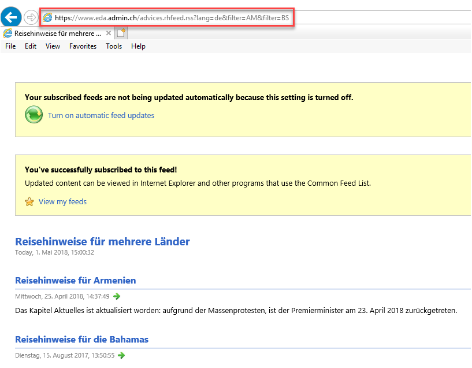Click green arrow next to Armenien date
472x368 pixels.
point(116,296)
